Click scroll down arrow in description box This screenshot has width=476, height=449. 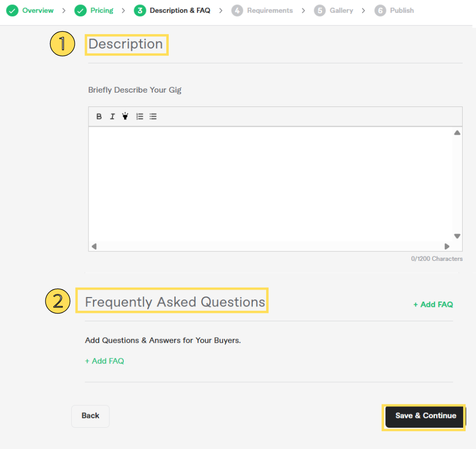tap(457, 236)
